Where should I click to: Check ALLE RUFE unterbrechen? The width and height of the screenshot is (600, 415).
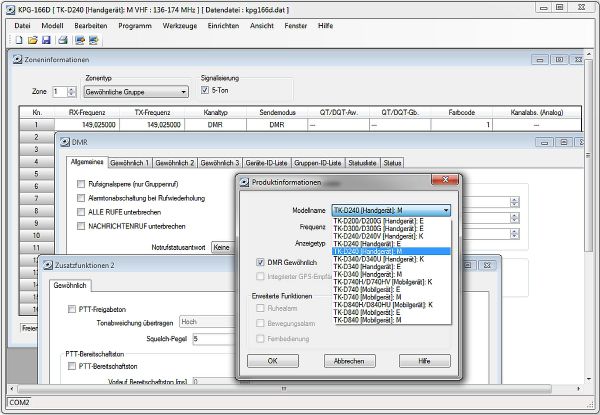coord(81,212)
